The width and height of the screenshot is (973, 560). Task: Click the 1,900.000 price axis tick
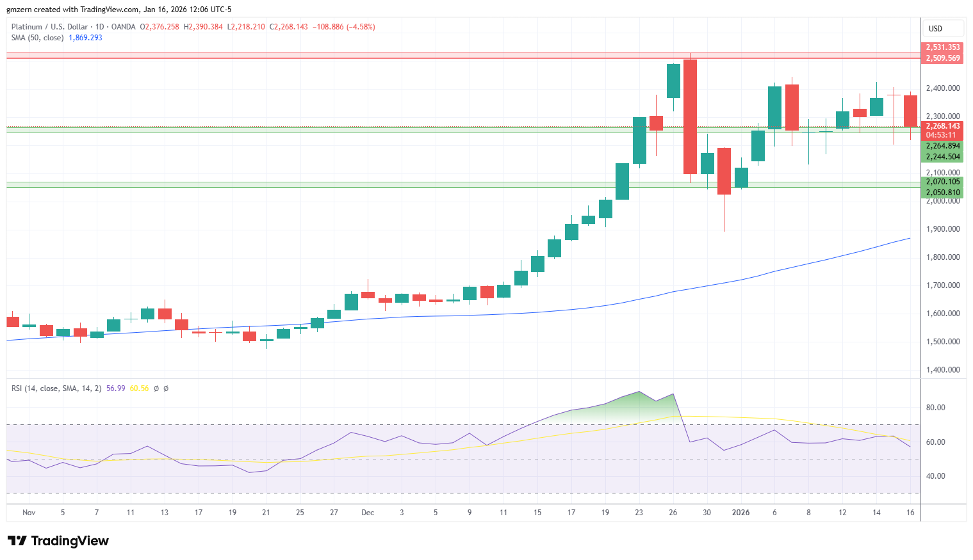click(943, 229)
